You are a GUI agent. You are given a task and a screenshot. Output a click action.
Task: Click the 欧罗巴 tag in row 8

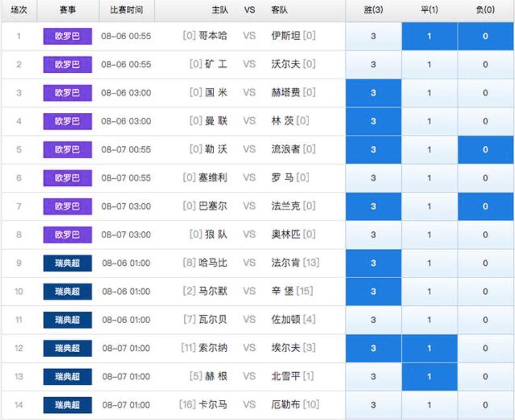[x=67, y=235]
